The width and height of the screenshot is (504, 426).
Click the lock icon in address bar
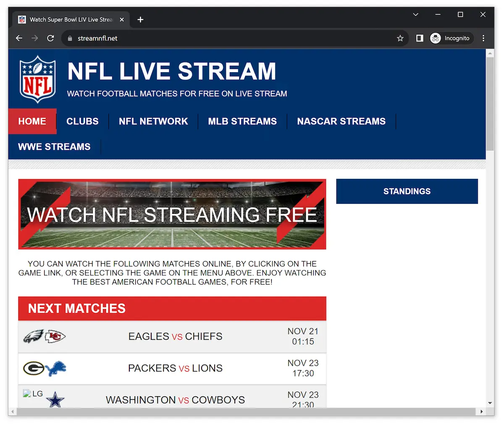pos(70,38)
